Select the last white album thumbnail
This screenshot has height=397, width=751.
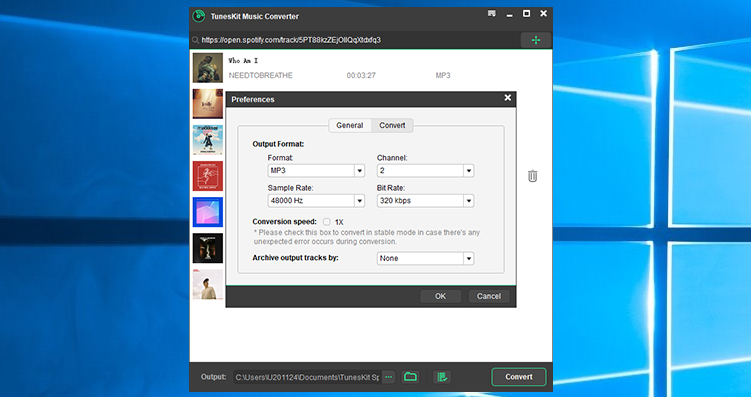pyautogui.click(x=208, y=284)
